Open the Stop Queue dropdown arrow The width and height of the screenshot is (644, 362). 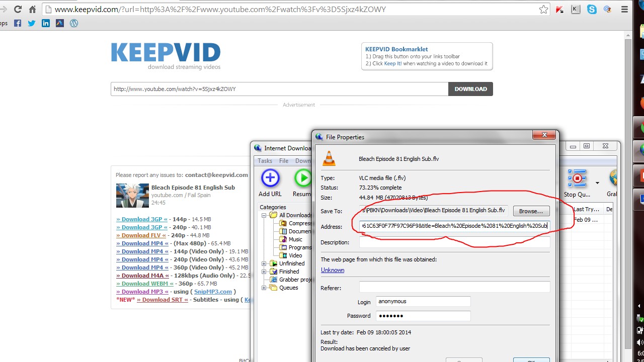pyautogui.click(x=597, y=183)
